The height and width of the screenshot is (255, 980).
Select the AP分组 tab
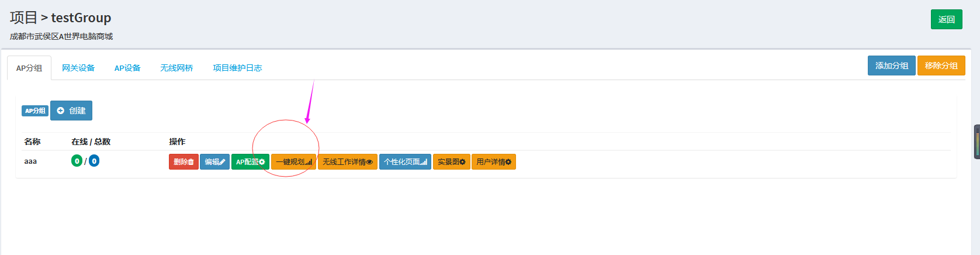pyautogui.click(x=29, y=68)
